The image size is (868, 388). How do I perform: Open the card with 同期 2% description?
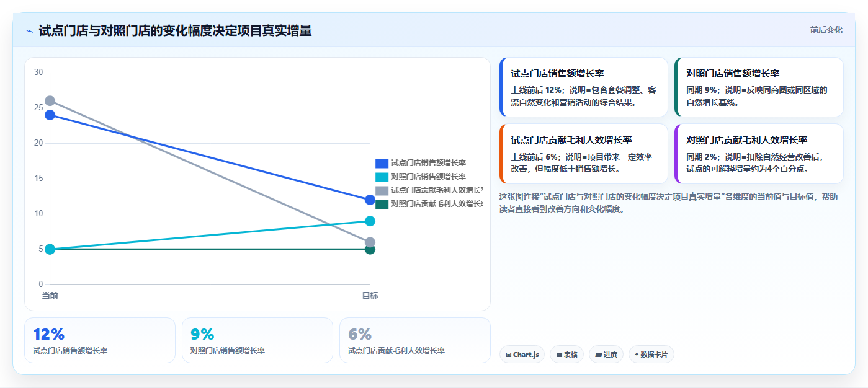[759, 154]
